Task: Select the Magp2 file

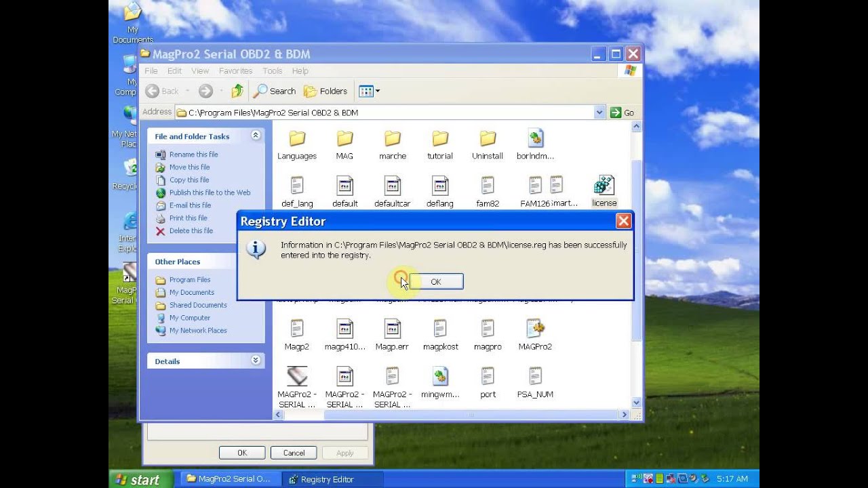Action: 297,335
